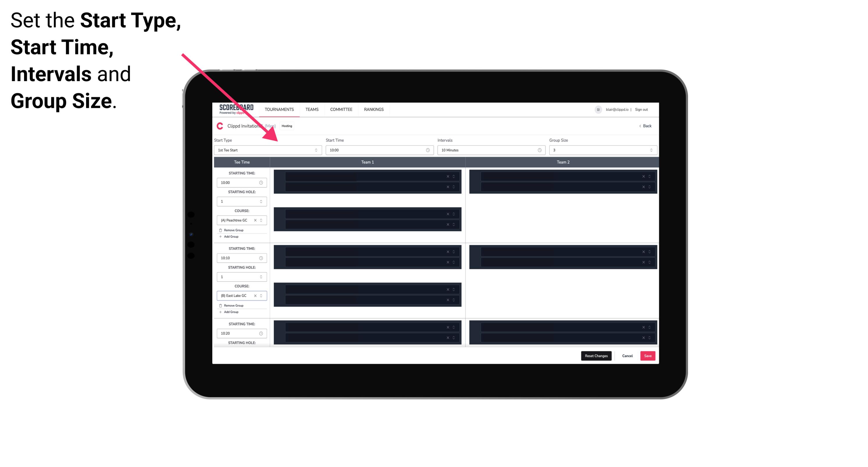Click the X icon on Team 1 first slot
The image size is (868, 467).
[x=448, y=176]
